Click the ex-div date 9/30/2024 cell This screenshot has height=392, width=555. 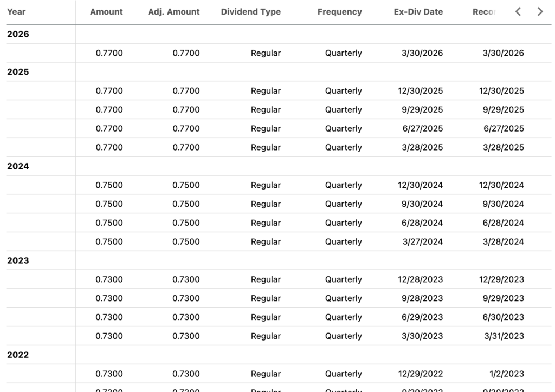[x=422, y=204]
